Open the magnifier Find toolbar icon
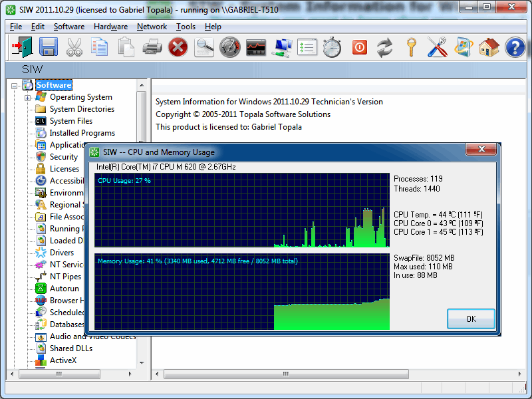532x399 pixels. point(204,47)
